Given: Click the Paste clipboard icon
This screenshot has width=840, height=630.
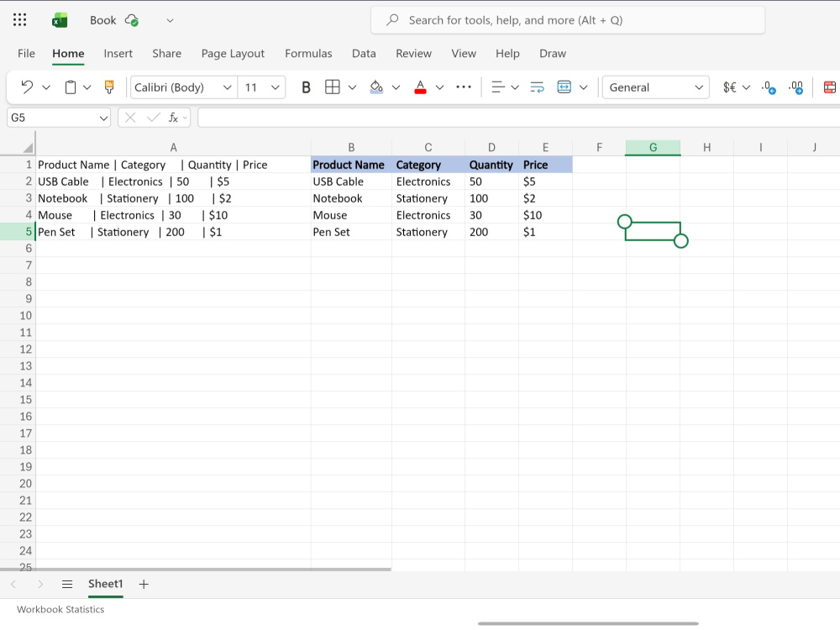Looking at the screenshot, I should pos(71,87).
